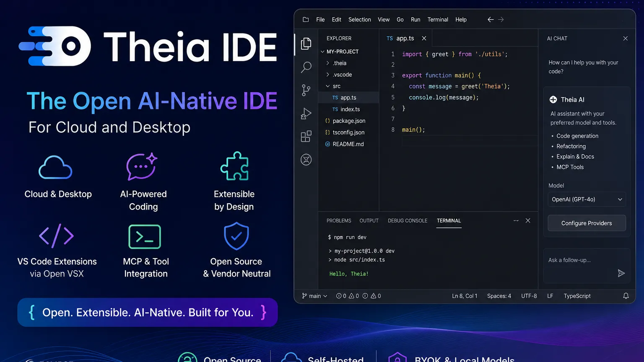The height and width of the screenshot is (362, 644).
Task: Switch to the PROBLEMS tab
Action: (x=339, y=221)
